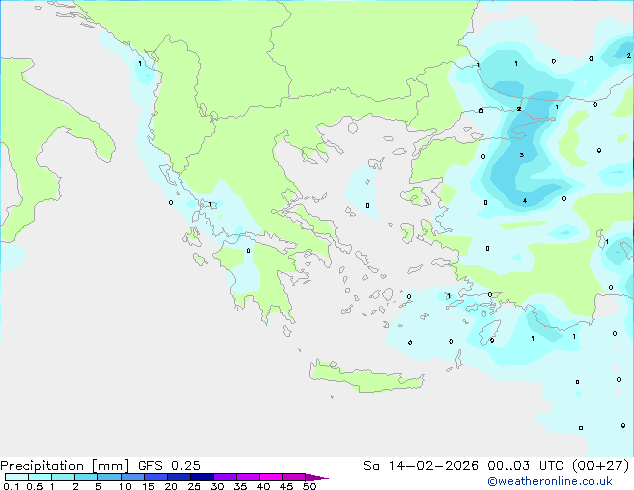The height and width of the screenshot is (490, 634).
Task: Open the weatheronline.co.uk copyright link
Action: coord(550,481)
